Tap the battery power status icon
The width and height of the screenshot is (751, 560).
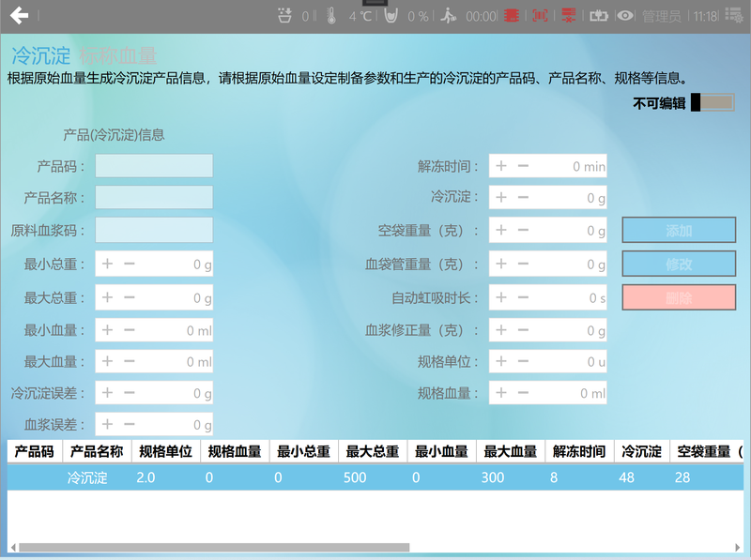click(x=598, y=16)
